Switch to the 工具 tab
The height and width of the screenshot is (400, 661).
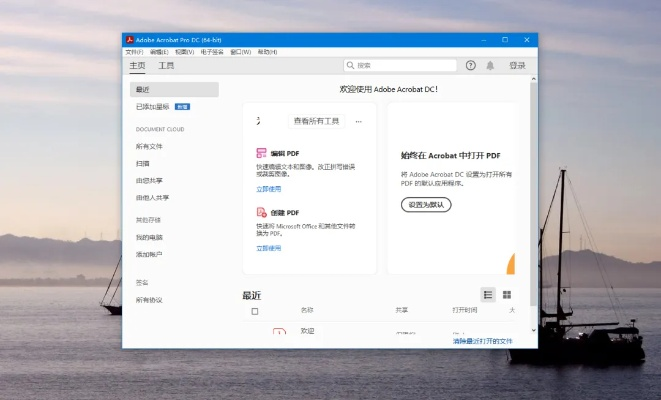tap(166, 65)
